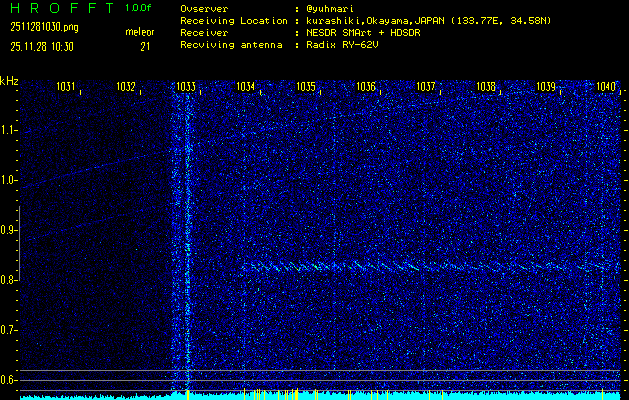Click the 1036 time axis label
The height and width of the screenshot is (400, 629).
point(366,86)
